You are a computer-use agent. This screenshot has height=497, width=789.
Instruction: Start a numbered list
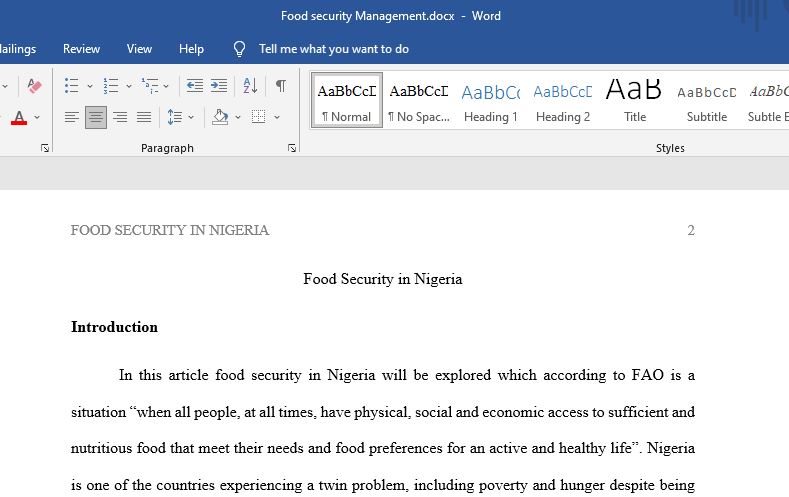tap(111, 86)
